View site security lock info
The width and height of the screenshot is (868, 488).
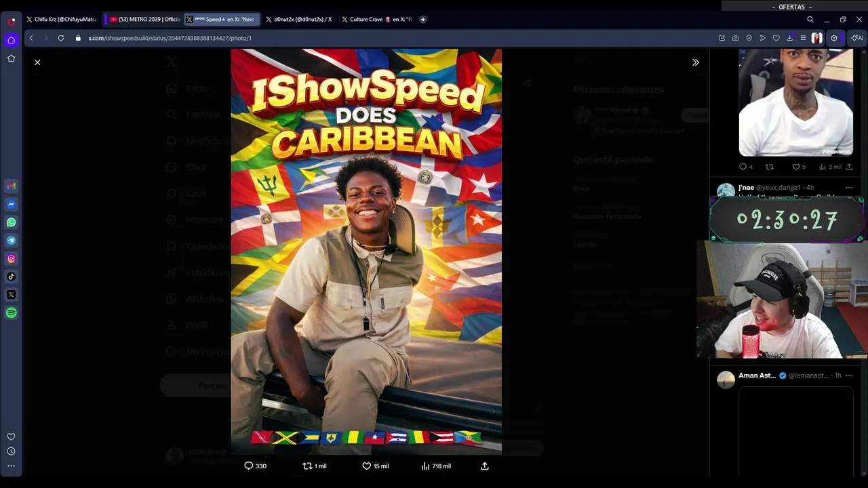coord(78,38)
